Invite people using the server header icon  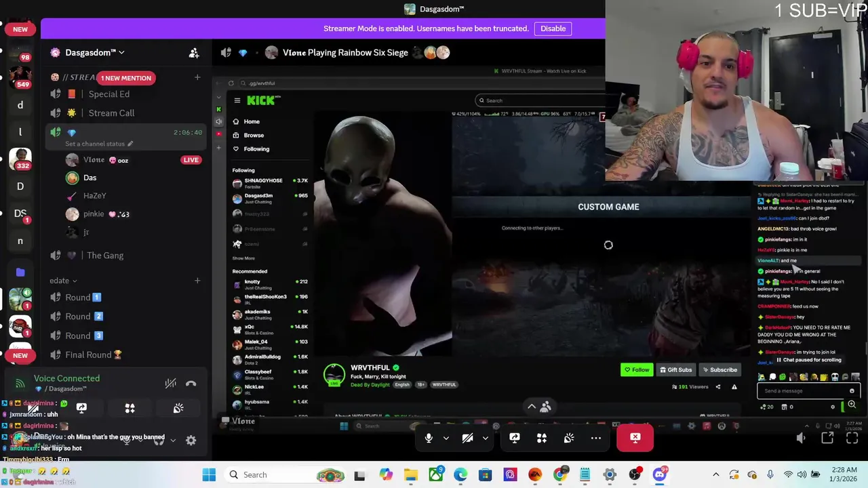point(194,52)
